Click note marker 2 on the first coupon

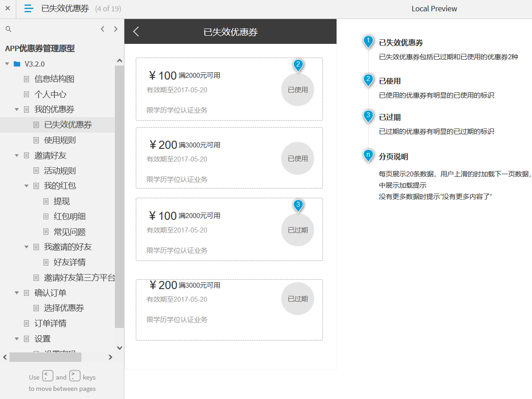[x=298, y=65]
